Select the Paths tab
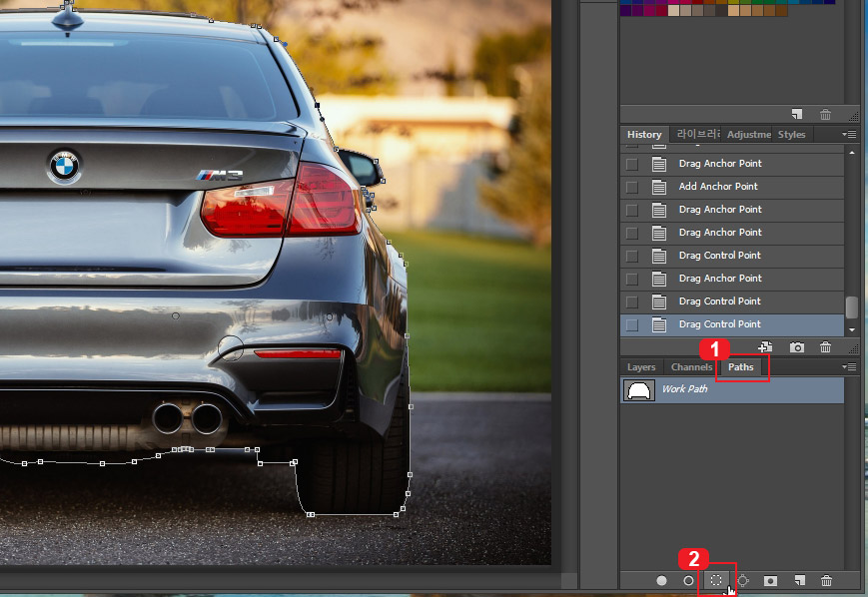This screenshot has height=597, width=868. [x=741, y=366]
